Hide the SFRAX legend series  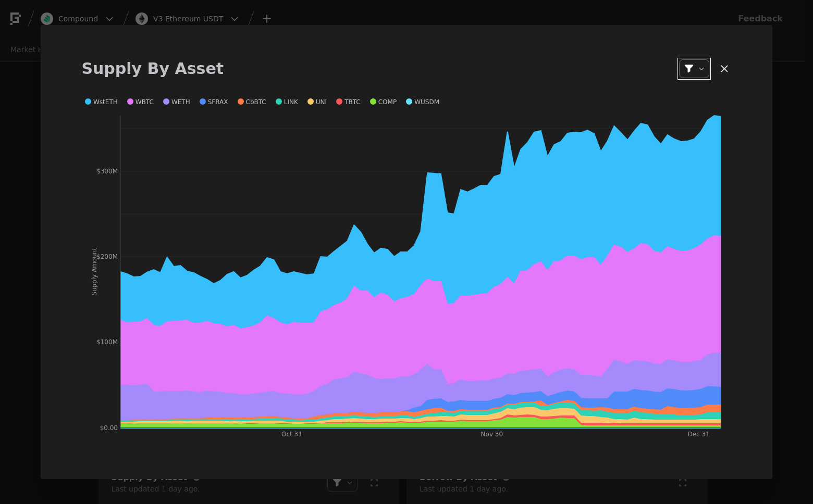(x=214, y=102)
